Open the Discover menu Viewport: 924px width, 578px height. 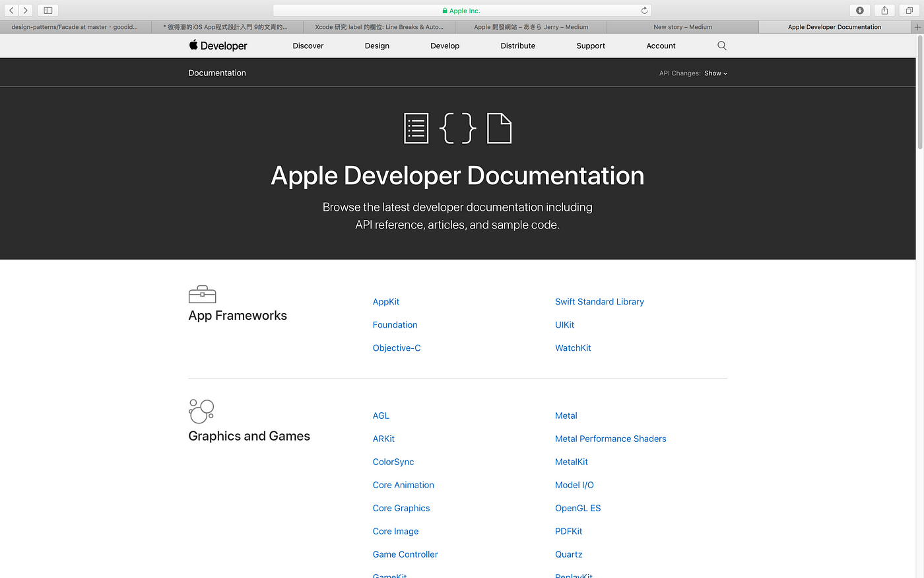coord(308,46)
